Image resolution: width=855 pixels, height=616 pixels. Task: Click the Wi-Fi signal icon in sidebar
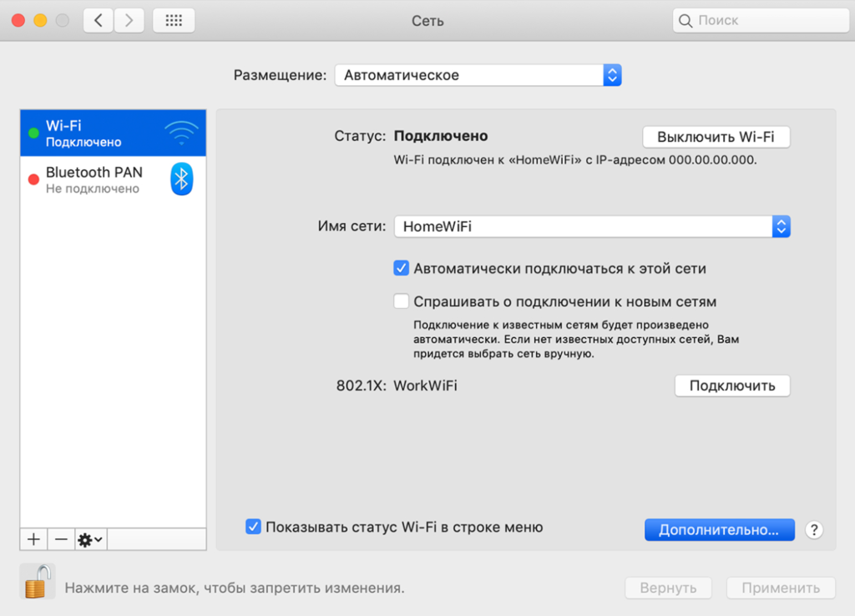coord(181,133)
